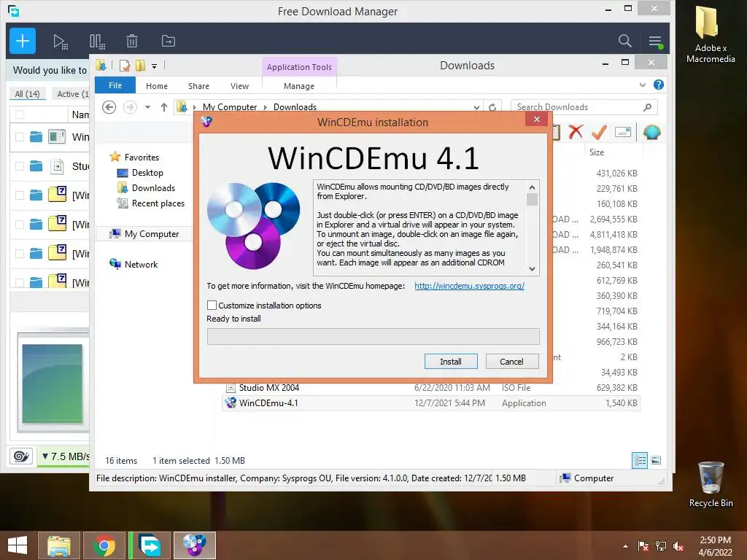Click the add download plus button in Free Download Manager
Viewport: 747px width, 560px height.
point(23,41)
